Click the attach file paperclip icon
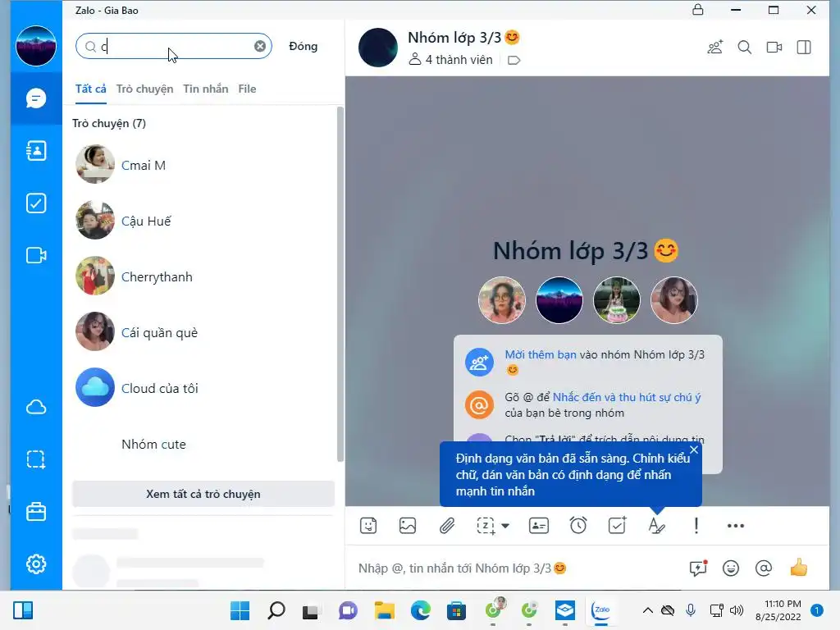Screen dimensions: 840x630 tap(447, 526)
